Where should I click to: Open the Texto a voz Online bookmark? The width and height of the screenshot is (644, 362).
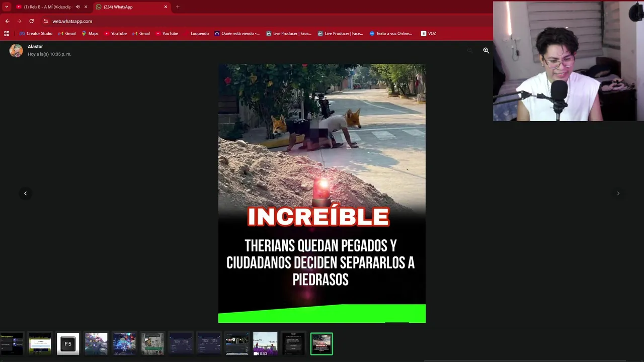pyautogui.click(x=391, y=34)
